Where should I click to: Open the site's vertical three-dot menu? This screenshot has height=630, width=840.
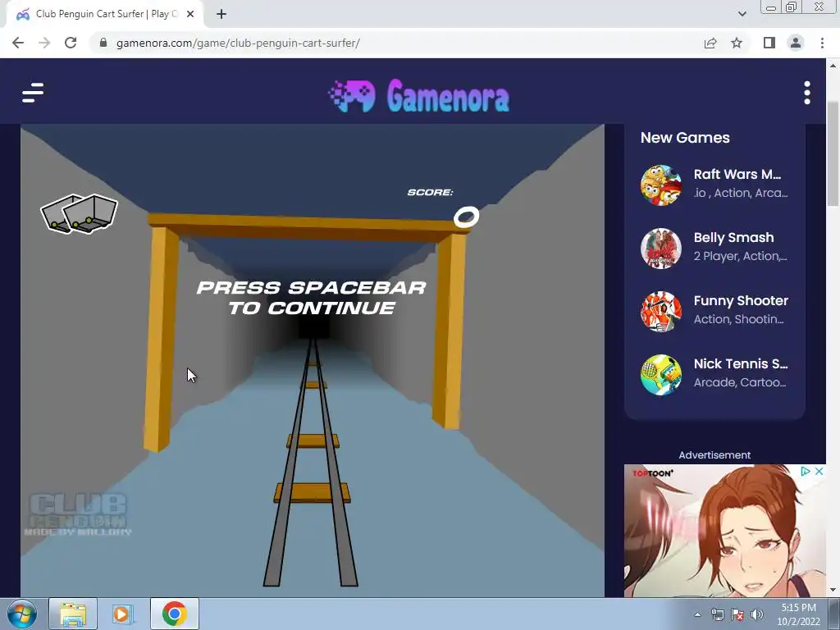pos(807,93)
